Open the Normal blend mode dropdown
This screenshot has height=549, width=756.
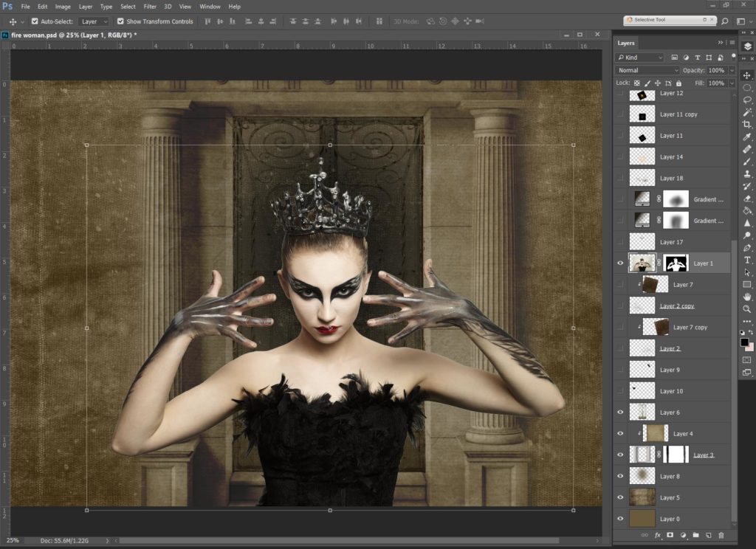click(647, 70)
